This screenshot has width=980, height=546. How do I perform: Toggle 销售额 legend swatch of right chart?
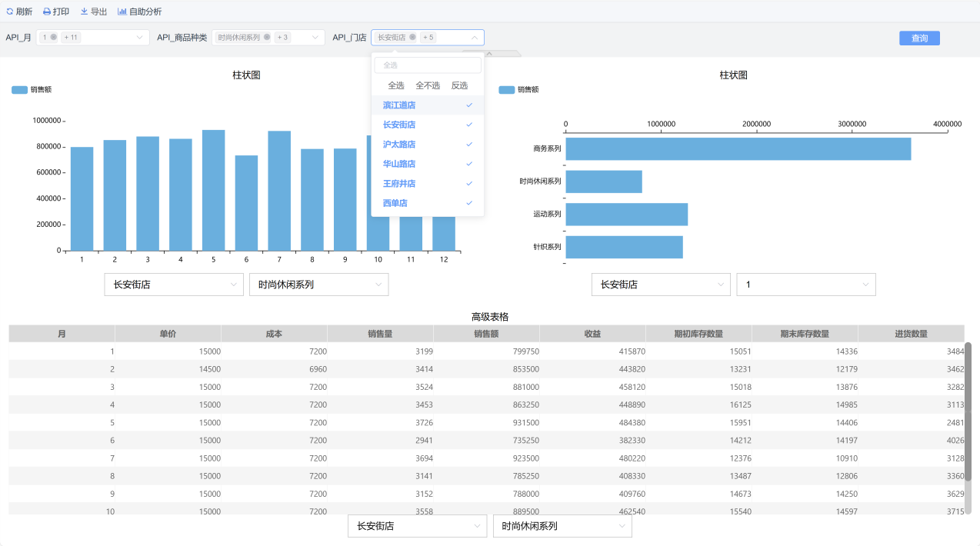[x=507, y=90]
